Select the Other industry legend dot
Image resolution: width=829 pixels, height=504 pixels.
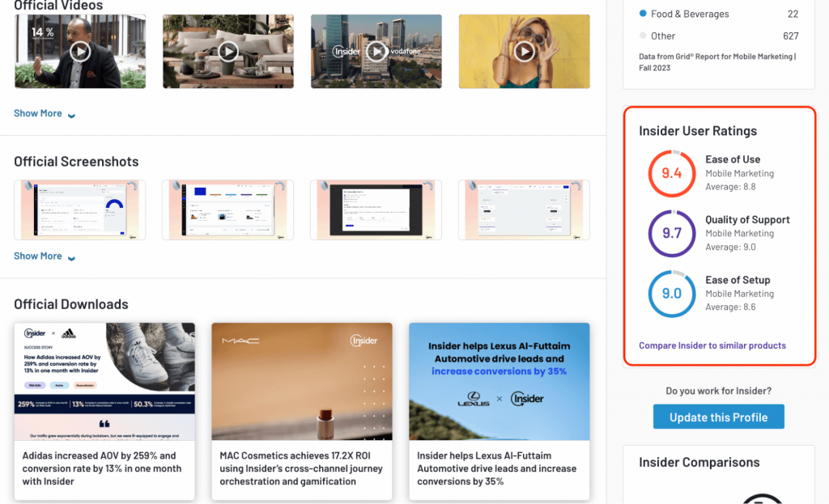coord(643,36)
